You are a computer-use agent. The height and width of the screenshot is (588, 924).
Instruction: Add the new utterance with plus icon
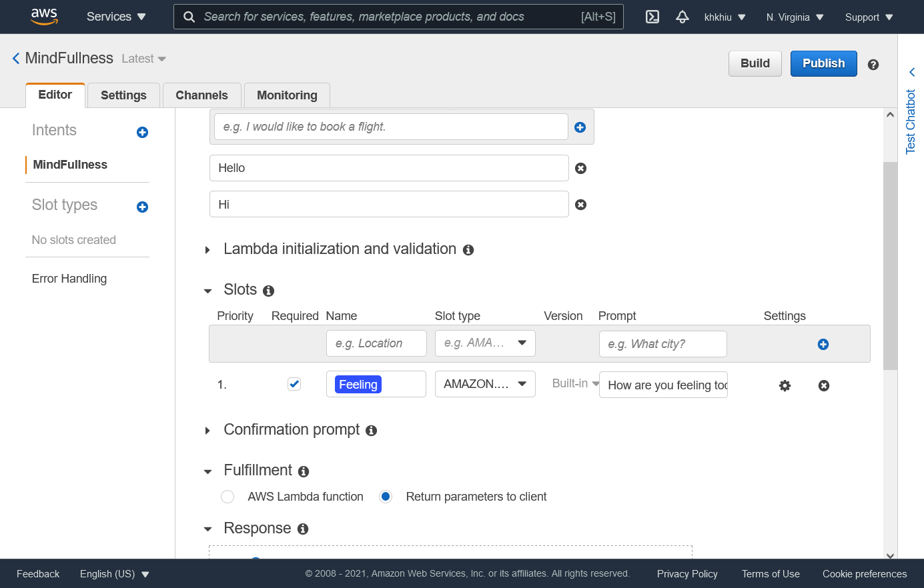[x=580, y=127]
